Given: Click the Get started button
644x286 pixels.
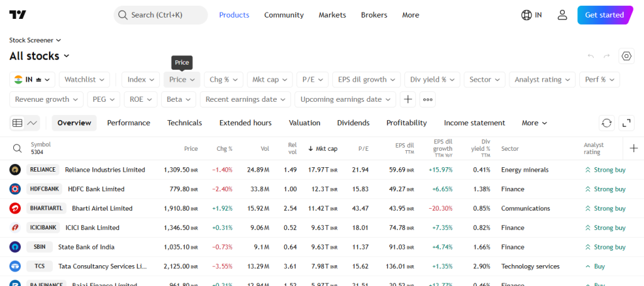Looking at the screenshot, I should [606, 15].
